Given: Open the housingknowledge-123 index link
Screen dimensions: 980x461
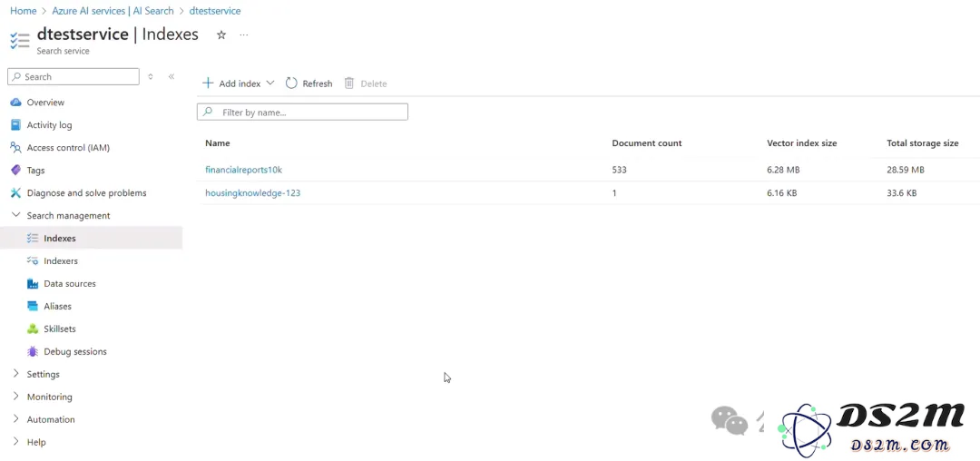Looking at the screenshot, I should (x=252, y=193).
